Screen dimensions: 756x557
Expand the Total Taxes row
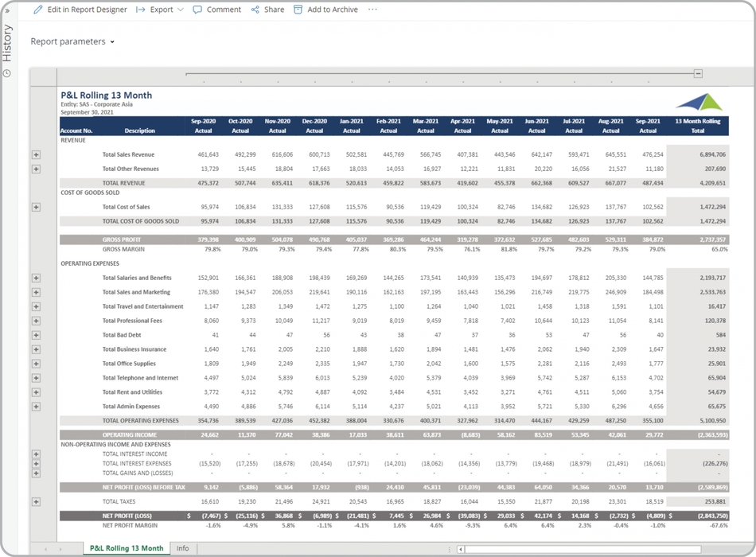click(36, 502)
